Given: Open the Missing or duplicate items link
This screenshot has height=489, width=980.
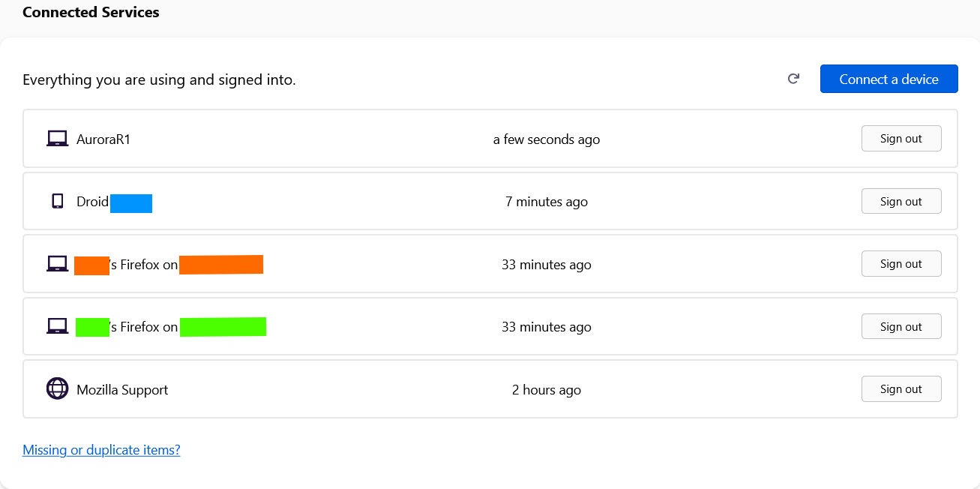Looking at the screenshot, I should click(x=101, y=450).
